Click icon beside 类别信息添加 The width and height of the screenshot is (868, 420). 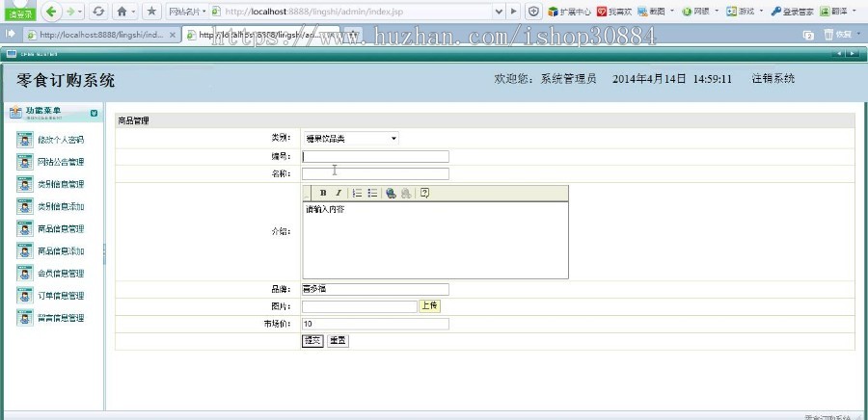(x=25, y=207)
